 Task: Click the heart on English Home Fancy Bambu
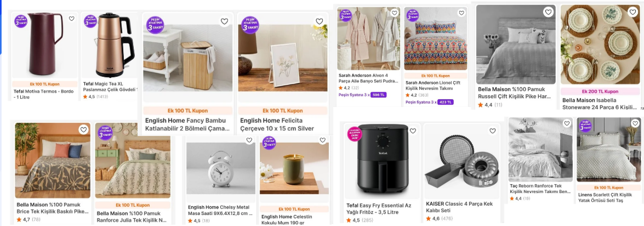click(x=224, y=21)
